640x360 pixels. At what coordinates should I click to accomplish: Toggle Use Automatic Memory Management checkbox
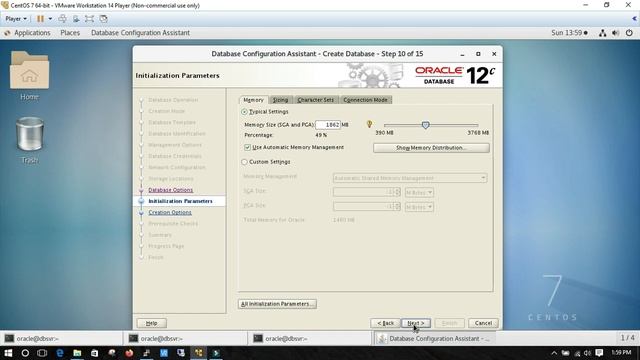[x=247, y=147]
